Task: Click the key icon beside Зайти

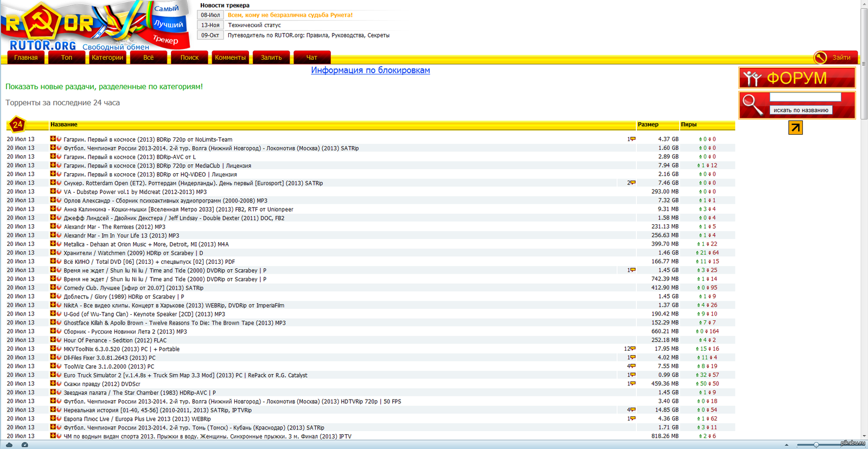Action: (820, 57)
